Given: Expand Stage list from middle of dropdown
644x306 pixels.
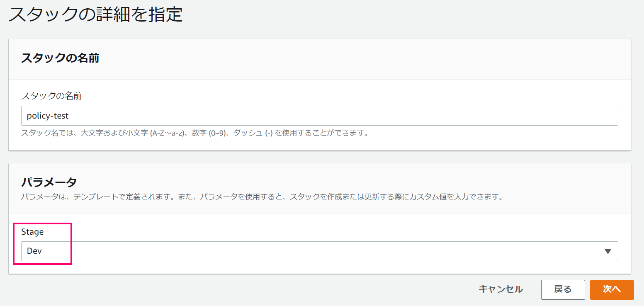Looking at the screenshot, I should pyautogui.click(x=319, y=251).
